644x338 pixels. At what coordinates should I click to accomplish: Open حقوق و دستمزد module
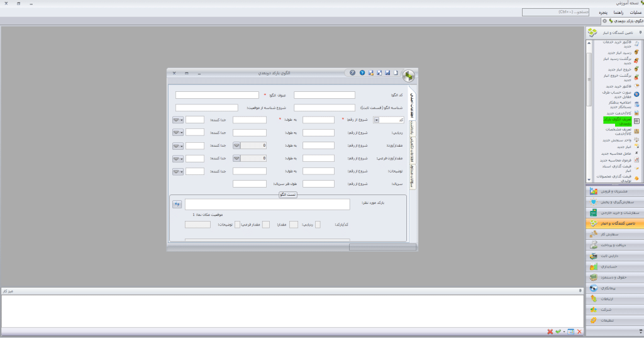point(615,277)
